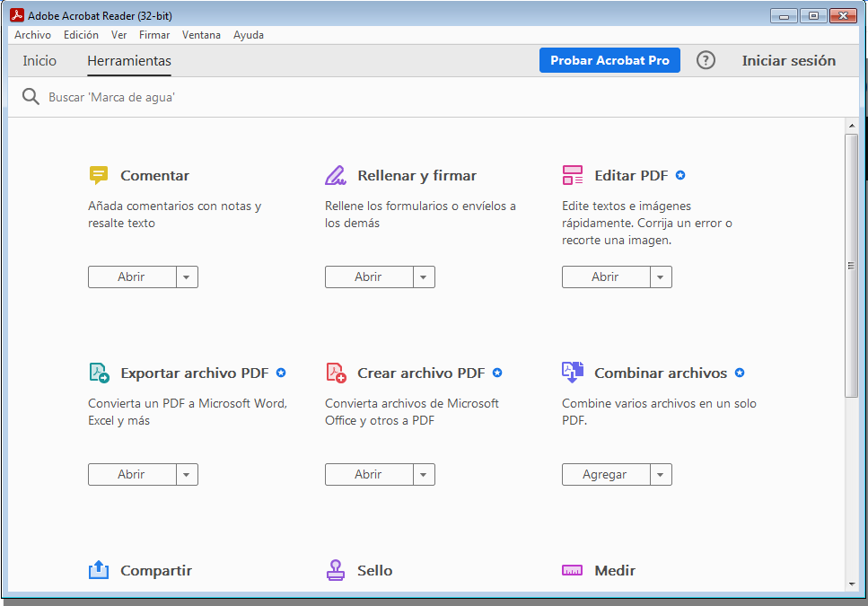This screenshot has width=868, height=606.
Task: Expand dropdown arrow beside Crear archivo PDF Abrir
Action: tap(424, 474)
